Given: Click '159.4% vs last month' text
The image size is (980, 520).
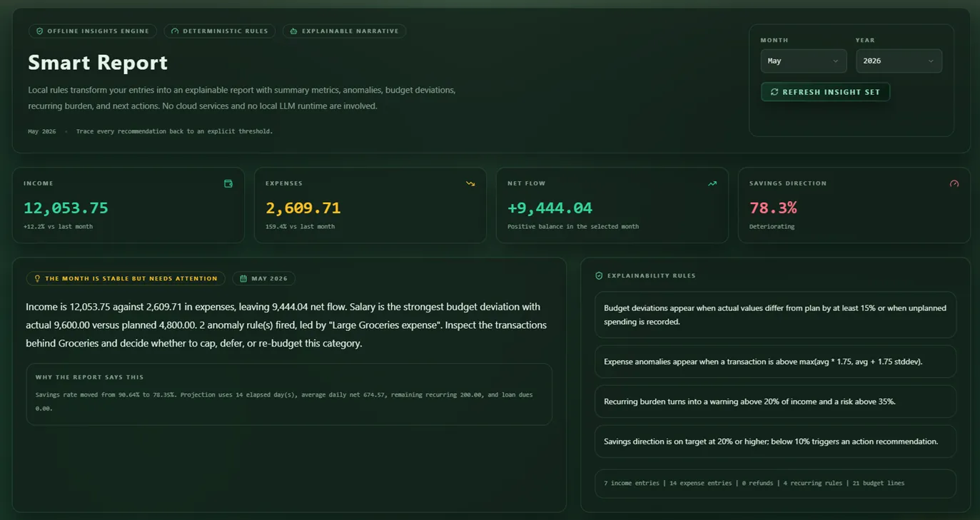Looking at the screenshot, I should (x=300, y=227).
